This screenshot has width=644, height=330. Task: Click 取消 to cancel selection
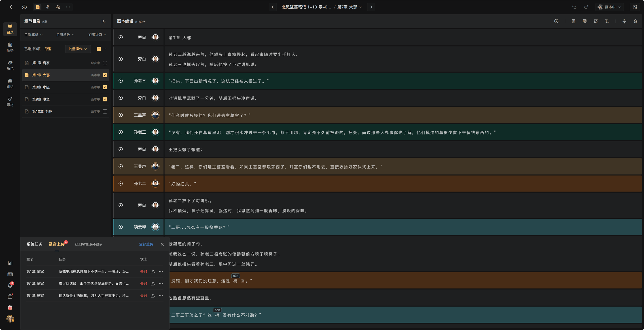click(48, 49)
